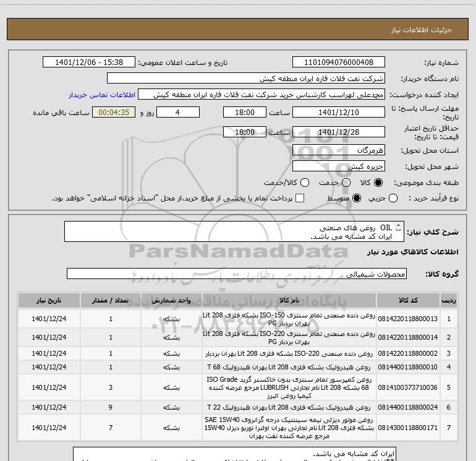
Task: Click the اطلاعات کالاهای مورد نیاز heading
Action: [413, 252]
